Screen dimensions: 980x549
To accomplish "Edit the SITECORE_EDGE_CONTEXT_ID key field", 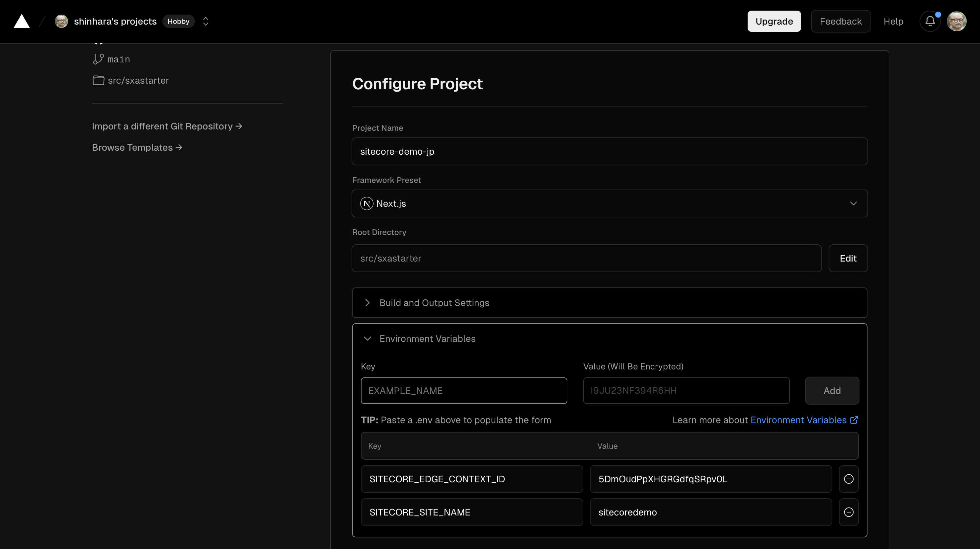I will coord(472,479).
